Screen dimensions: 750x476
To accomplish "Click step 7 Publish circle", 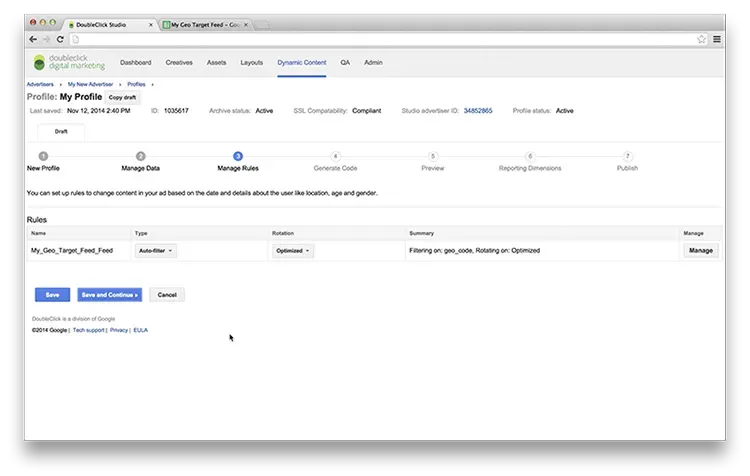I will click(627, 156).
